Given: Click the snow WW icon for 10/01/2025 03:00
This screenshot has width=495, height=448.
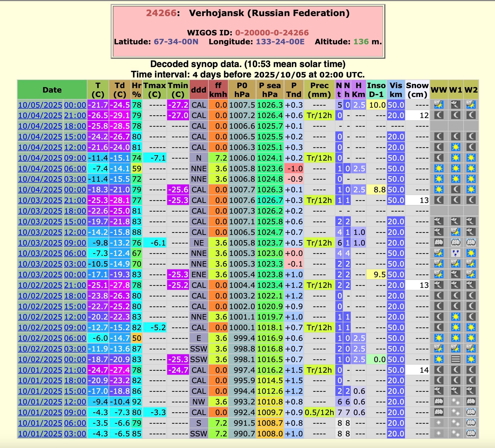Looking at the screenshot, I should pos(439,433).
